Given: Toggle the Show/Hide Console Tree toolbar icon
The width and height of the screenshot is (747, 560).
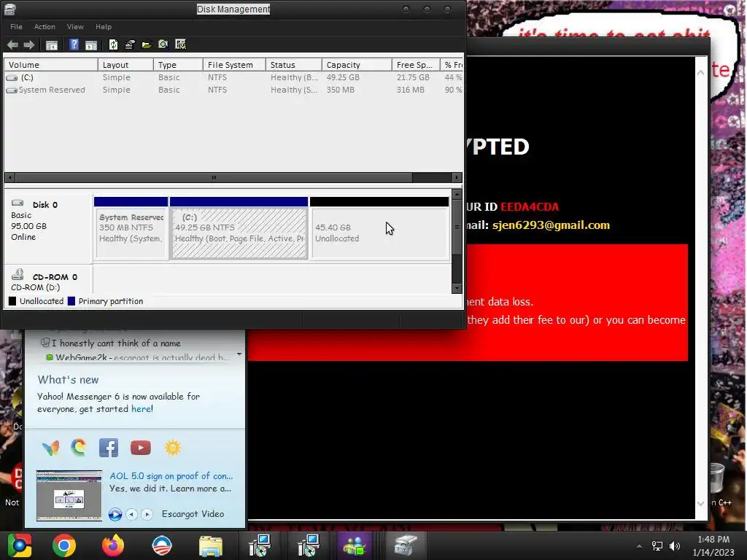Looking at the screenshot, I should pyautogui.click(x=52, y=45).
